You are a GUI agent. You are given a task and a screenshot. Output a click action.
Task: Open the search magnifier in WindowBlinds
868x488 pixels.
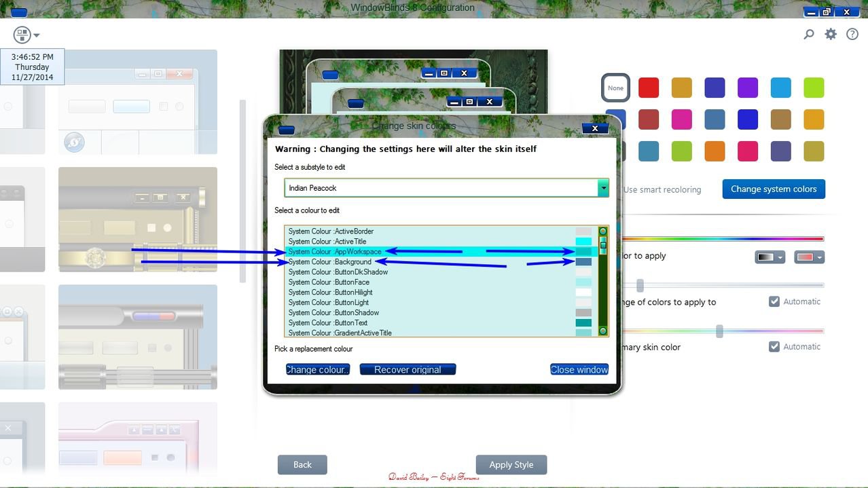tap(809, 34)
